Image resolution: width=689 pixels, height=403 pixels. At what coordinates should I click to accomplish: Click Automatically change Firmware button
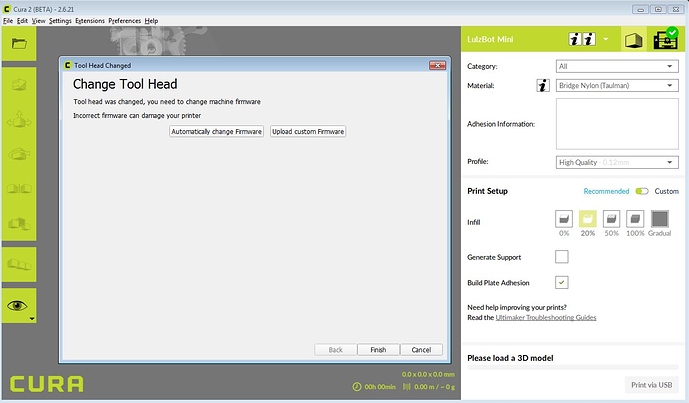tap(216, 131)
